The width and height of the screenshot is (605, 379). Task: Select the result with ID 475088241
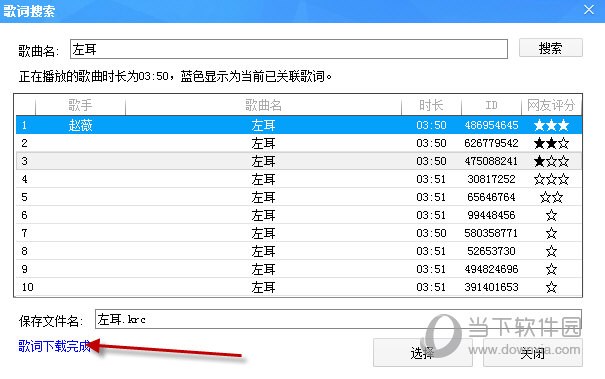pyautogui.click(x=299, y=161)
